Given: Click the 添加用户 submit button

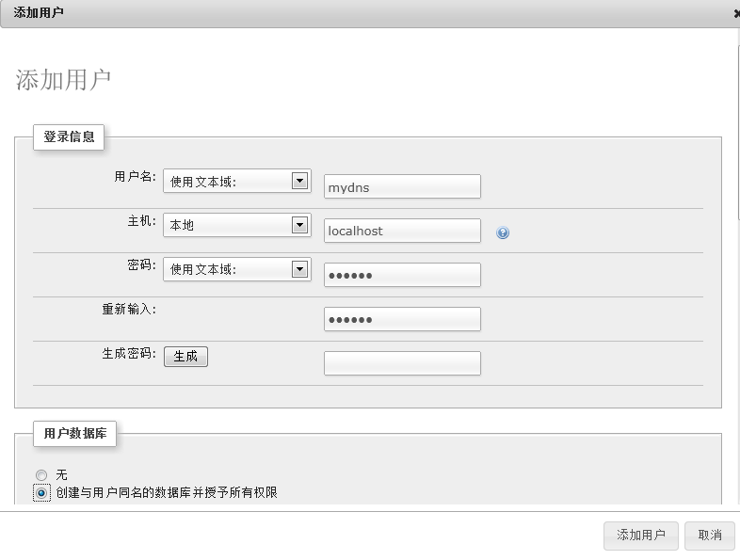Looking at the screenshot, I should point(641,536).
